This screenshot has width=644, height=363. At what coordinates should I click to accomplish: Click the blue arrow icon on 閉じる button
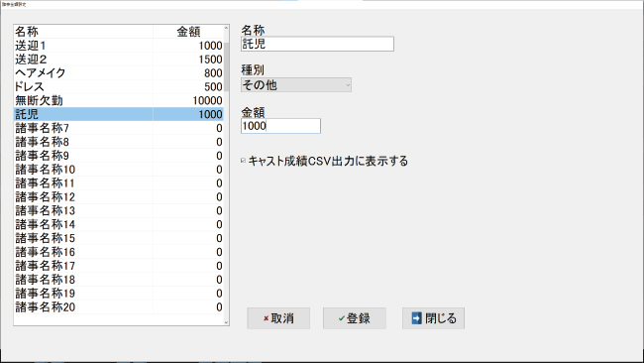(416, 318)
